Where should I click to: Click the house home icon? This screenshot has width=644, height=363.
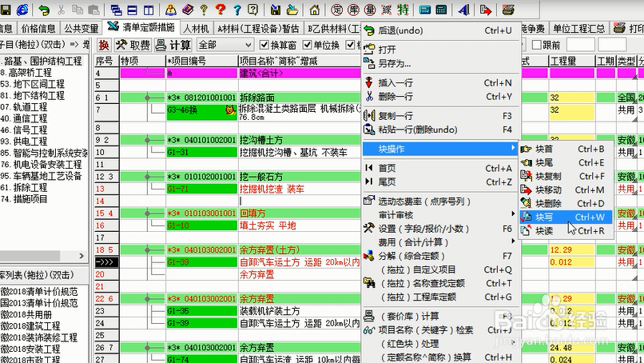click(x=315, y=10)
